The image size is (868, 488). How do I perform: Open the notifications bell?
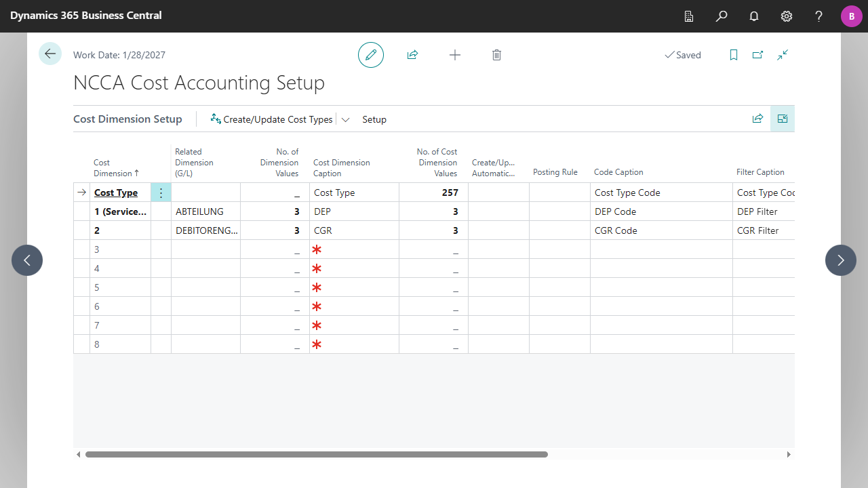[x=754, y=16]
